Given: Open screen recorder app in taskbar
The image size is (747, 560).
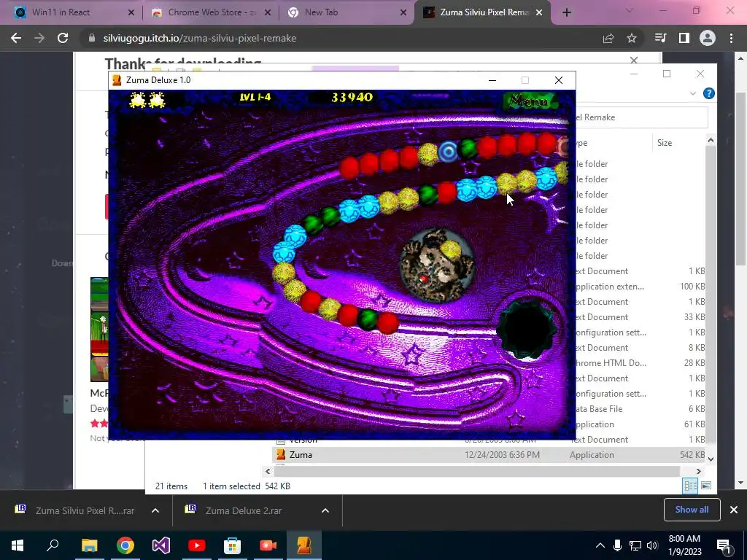Looking at the screenshot, I should [x=268, y=545].
